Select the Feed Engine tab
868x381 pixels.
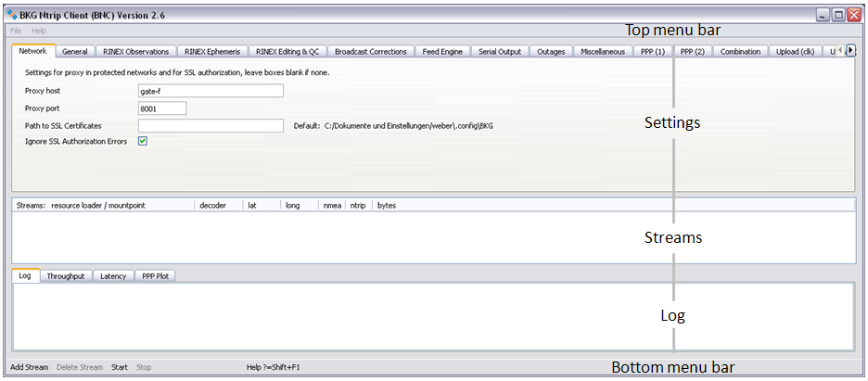442,52
